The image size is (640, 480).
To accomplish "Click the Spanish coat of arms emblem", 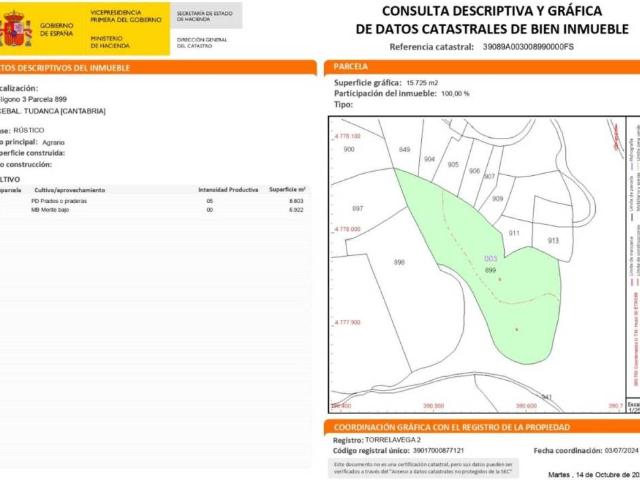I will tap(15, 29).
